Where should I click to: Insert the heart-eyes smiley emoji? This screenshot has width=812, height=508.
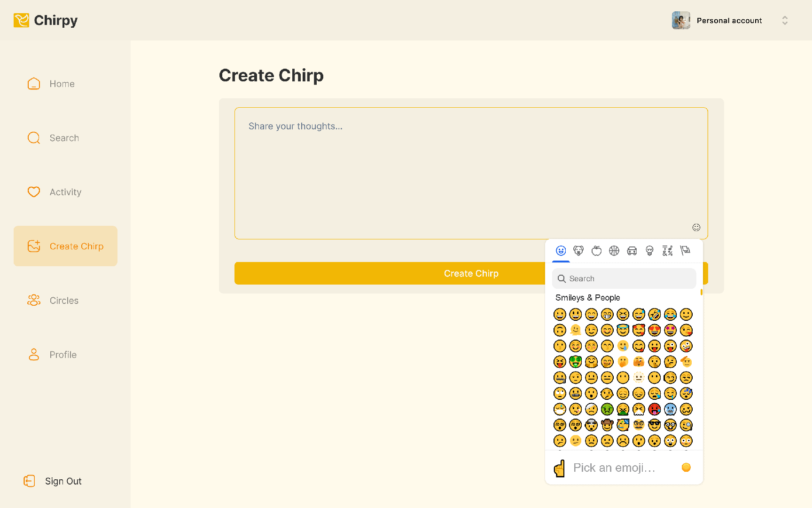[x=655, y=330]
